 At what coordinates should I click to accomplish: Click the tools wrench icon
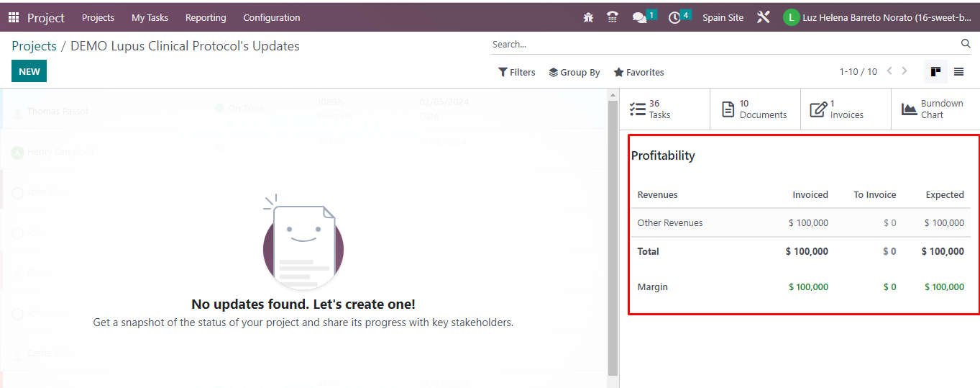[x=764, y=17]
